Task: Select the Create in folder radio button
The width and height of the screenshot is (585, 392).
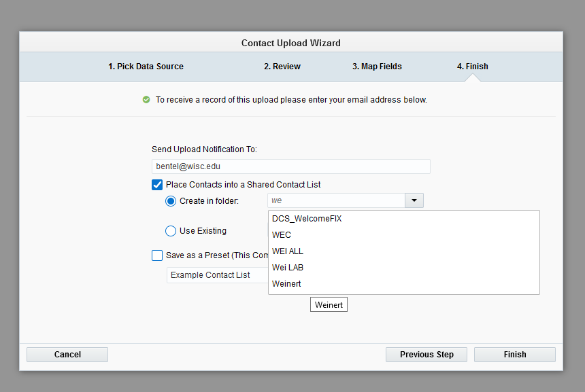Action: (171, 201)
